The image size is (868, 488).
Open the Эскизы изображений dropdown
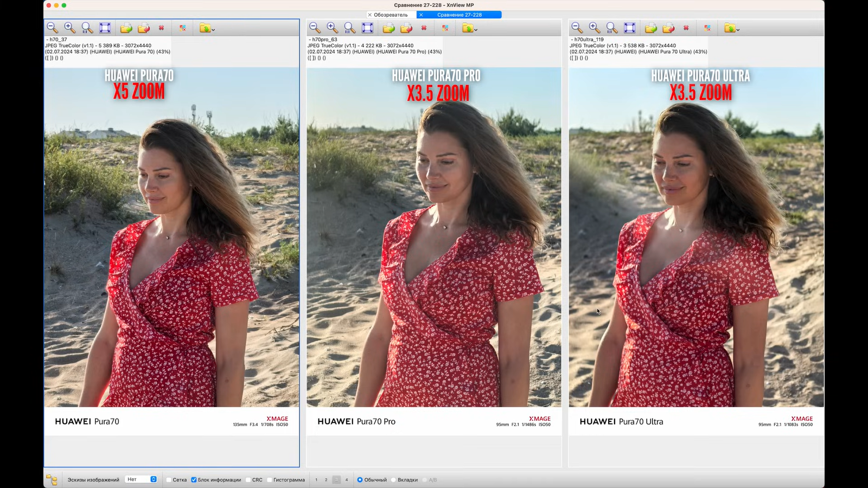click(x=141, y=479)
